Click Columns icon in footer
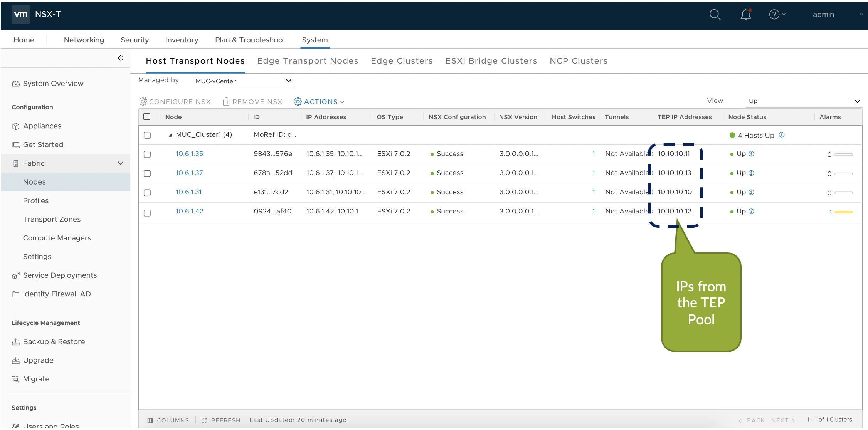This screenshot has width=868, height=430. (150, 420)
